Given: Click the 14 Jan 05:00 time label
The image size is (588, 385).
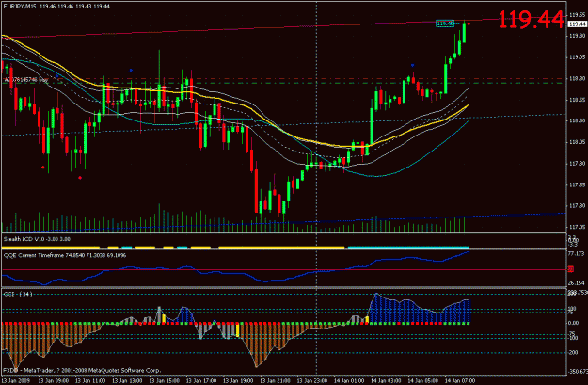Looking at the screenshot, I should point(422,380).
